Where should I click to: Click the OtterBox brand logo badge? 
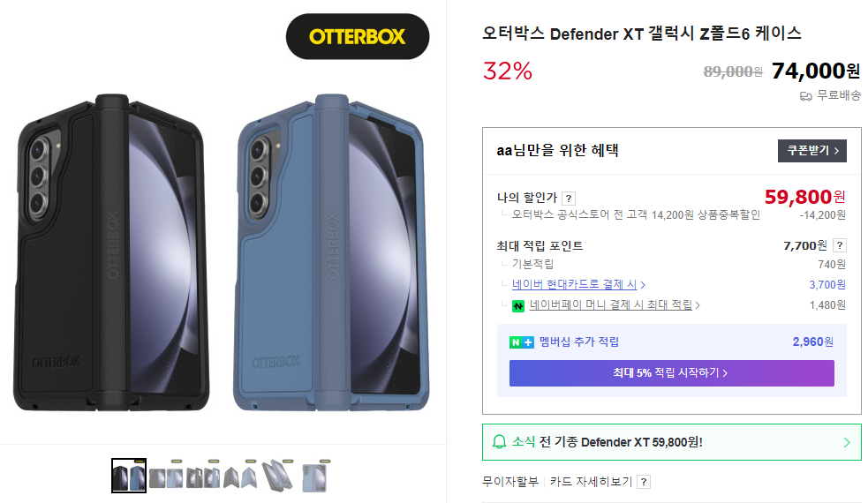coord(357,37)
